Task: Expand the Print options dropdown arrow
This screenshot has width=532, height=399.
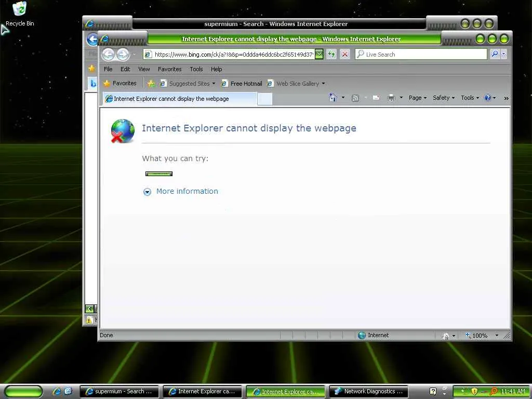Action: 401,98
